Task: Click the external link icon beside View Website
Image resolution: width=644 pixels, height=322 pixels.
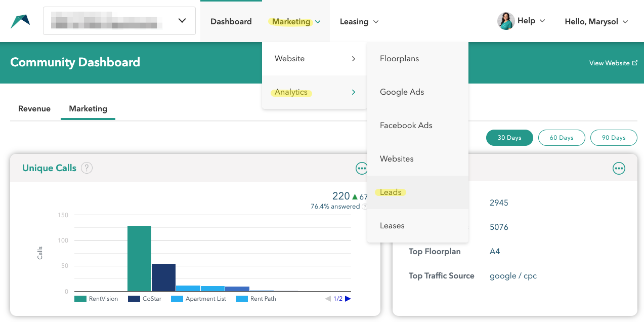Action: [x=635, y=63]
